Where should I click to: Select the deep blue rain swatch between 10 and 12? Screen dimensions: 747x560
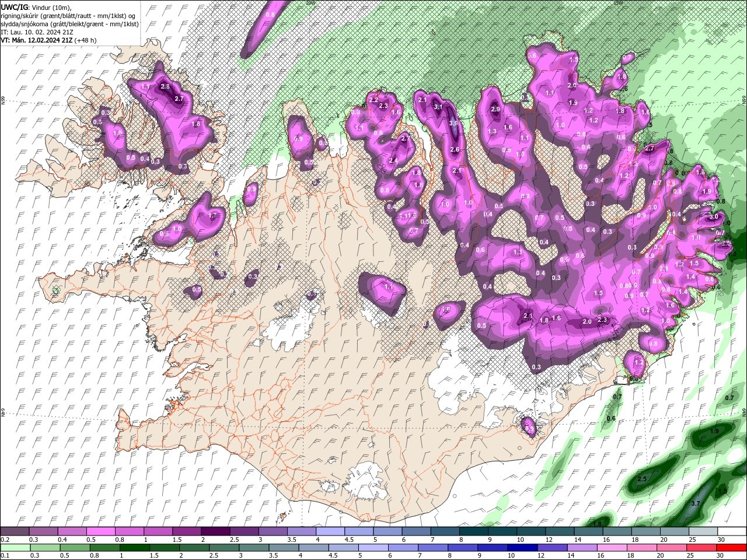pyautogui.click(x=522, y=548)
